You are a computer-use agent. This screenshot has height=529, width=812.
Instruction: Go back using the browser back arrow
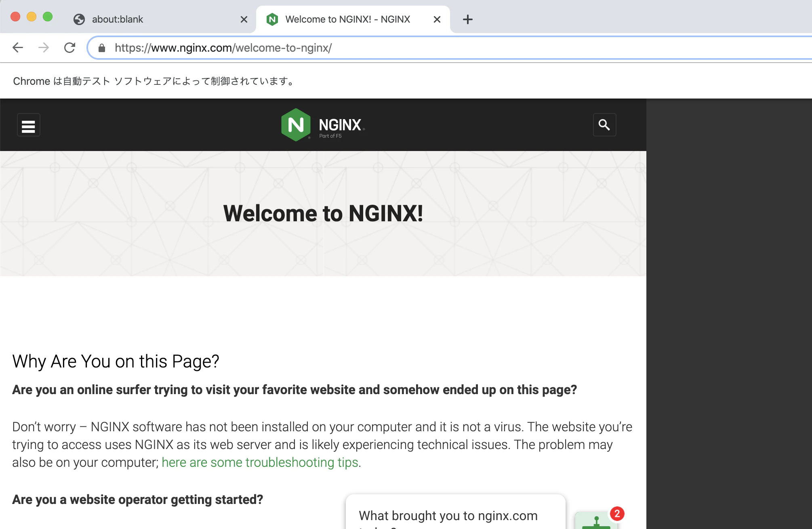[x=18, y=48]
